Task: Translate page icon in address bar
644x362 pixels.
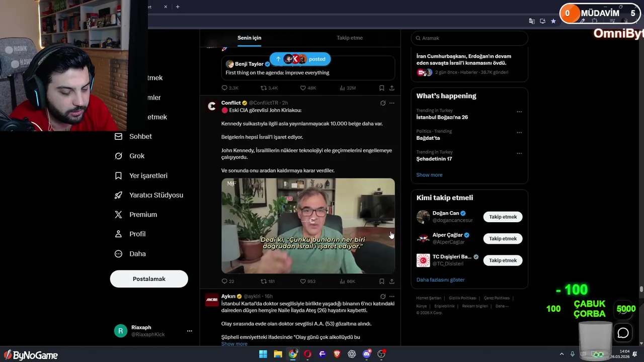Action: (x=532, y=21)
